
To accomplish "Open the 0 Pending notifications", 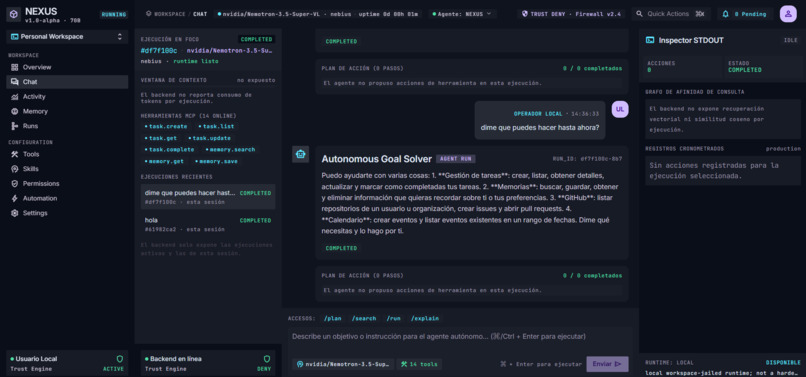I will [745, 14].
